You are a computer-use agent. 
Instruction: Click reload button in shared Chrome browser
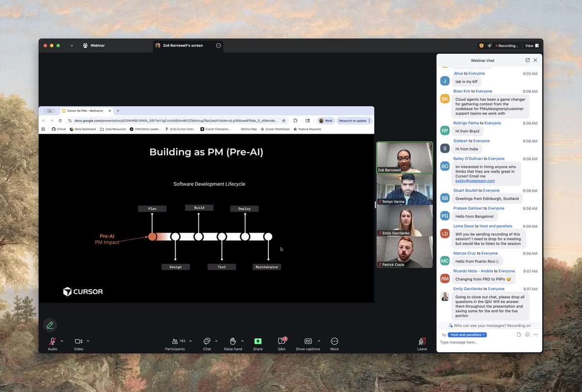click(x=60, y=121)
